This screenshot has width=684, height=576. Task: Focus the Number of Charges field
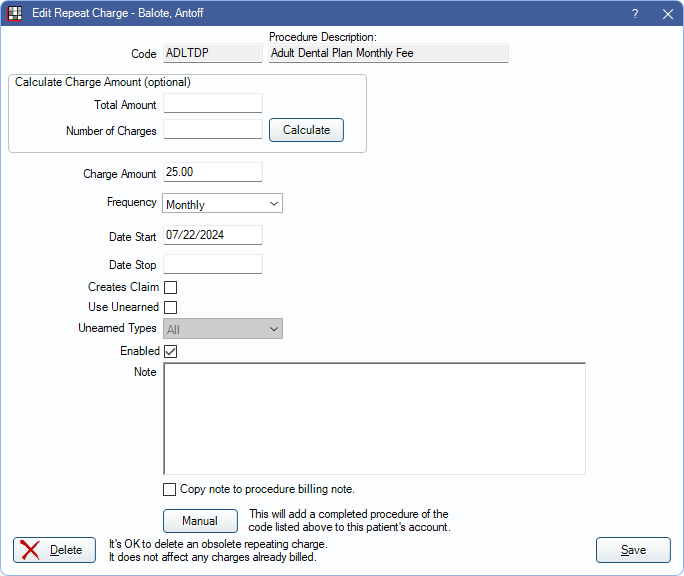coord(212,130)
